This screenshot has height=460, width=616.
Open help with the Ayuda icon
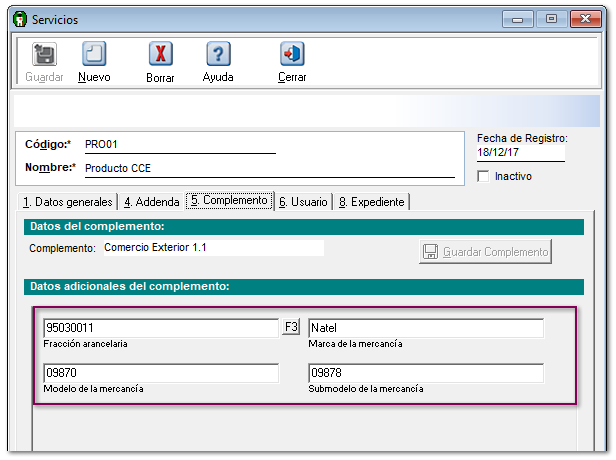[218, 55]
